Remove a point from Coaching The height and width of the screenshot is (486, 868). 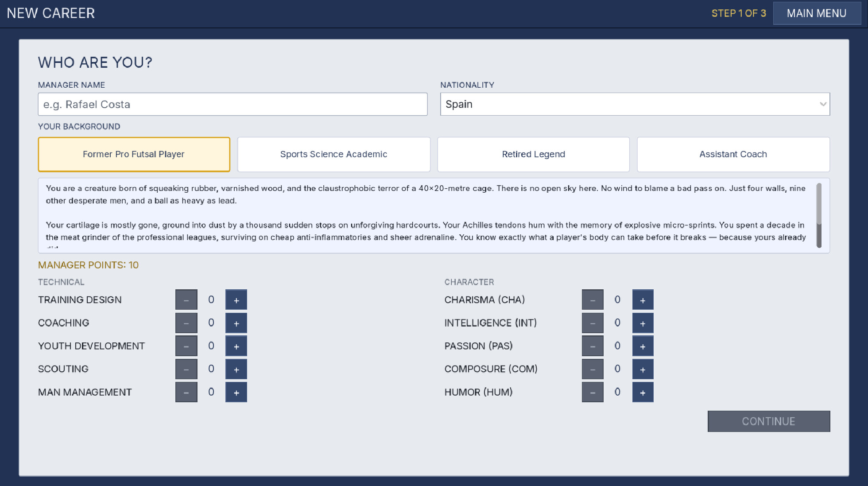(x=186, y=323)
